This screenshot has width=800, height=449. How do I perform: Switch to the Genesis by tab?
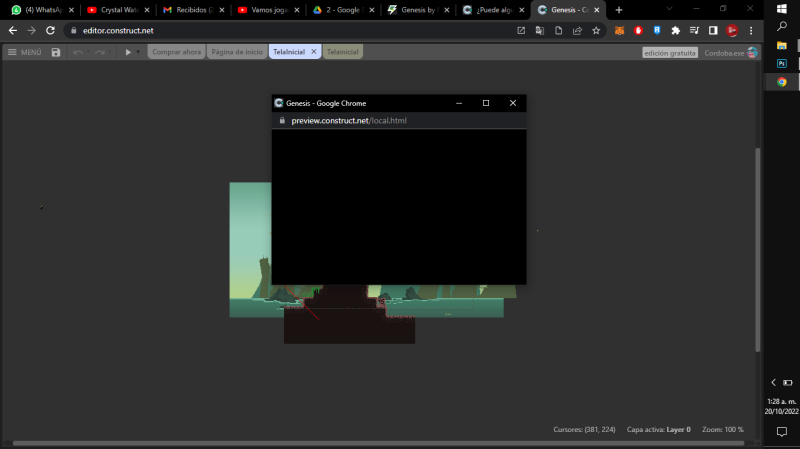(418, 10)
